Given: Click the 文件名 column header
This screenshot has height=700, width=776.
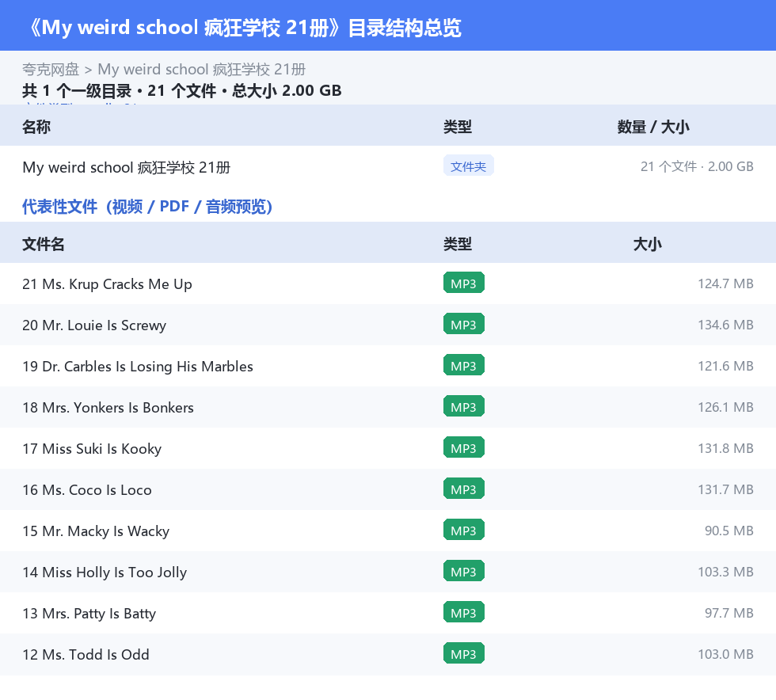Looking at the screenshot, I should (43, 244).
